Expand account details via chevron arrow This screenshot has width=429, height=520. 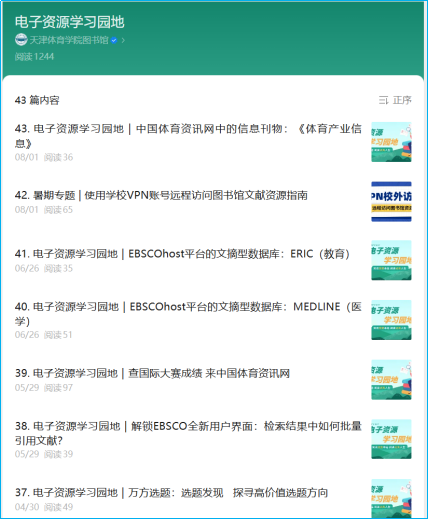point(123,40)
